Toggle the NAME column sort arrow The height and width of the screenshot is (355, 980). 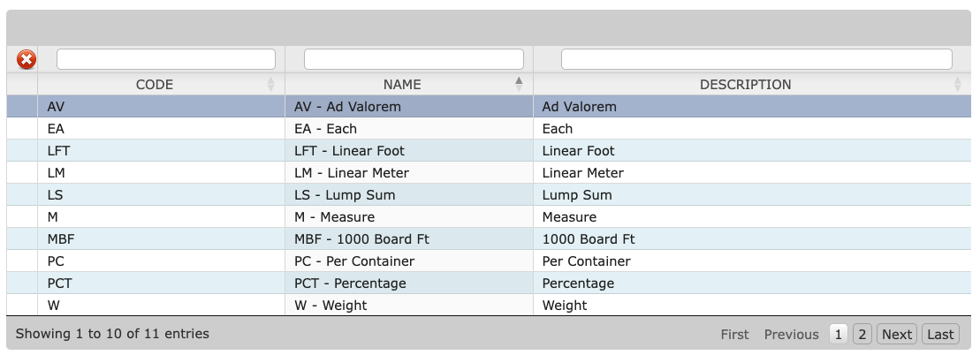click(519, 85)
